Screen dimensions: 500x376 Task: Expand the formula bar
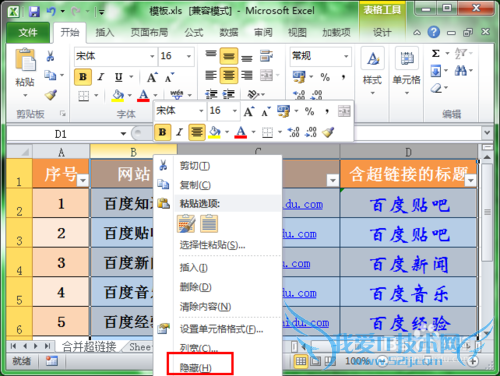click(487, 133)
